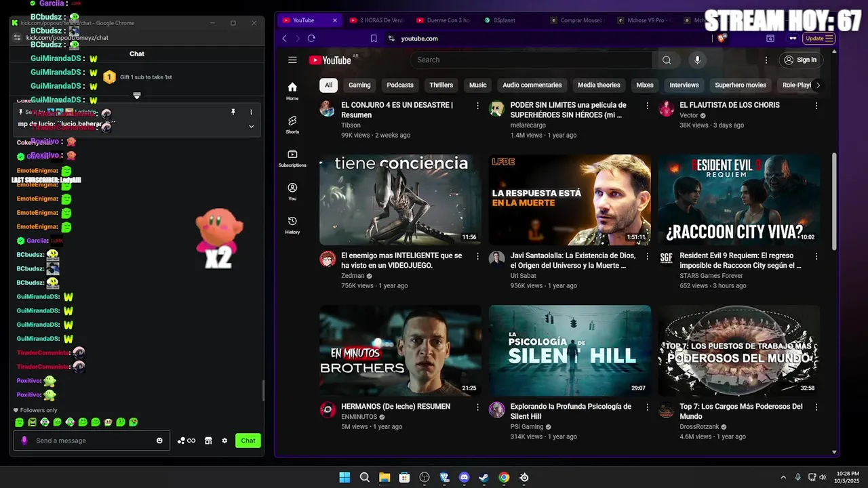868x488 pixels.
Task: Open the DrossRotzank channel link
Action: pyautogui.click(x=698, y=427)
